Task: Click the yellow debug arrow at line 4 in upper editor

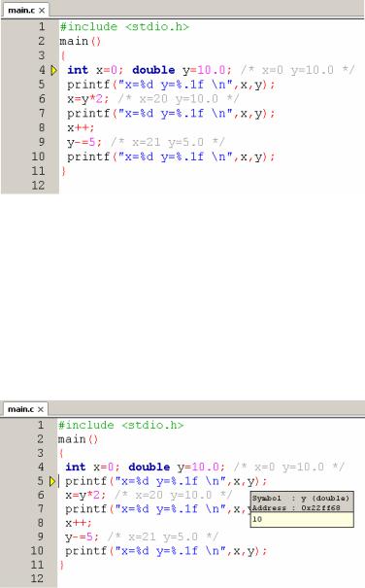Action: coord(54,70)
